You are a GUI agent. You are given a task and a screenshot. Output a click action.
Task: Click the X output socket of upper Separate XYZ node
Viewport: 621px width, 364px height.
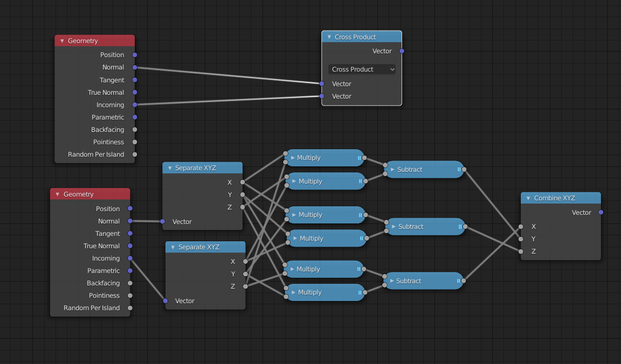tap(243, 182)
